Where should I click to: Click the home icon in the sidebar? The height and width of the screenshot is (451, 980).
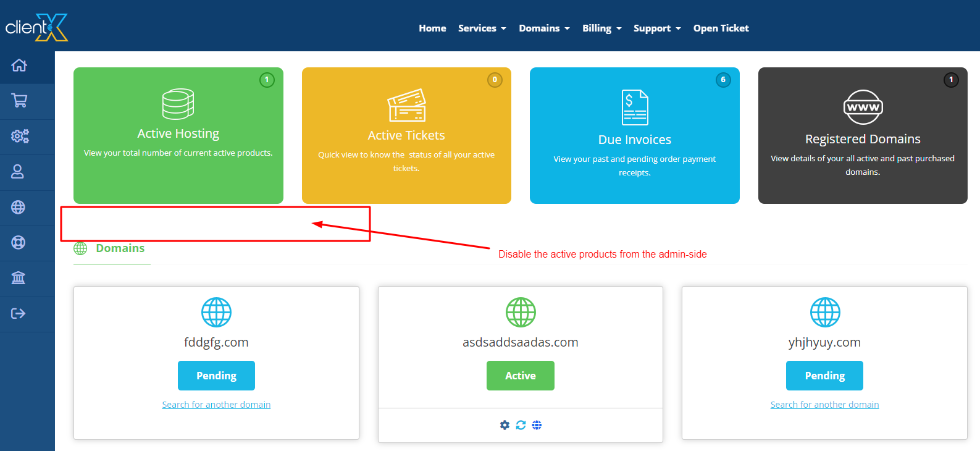coord(19,65)
